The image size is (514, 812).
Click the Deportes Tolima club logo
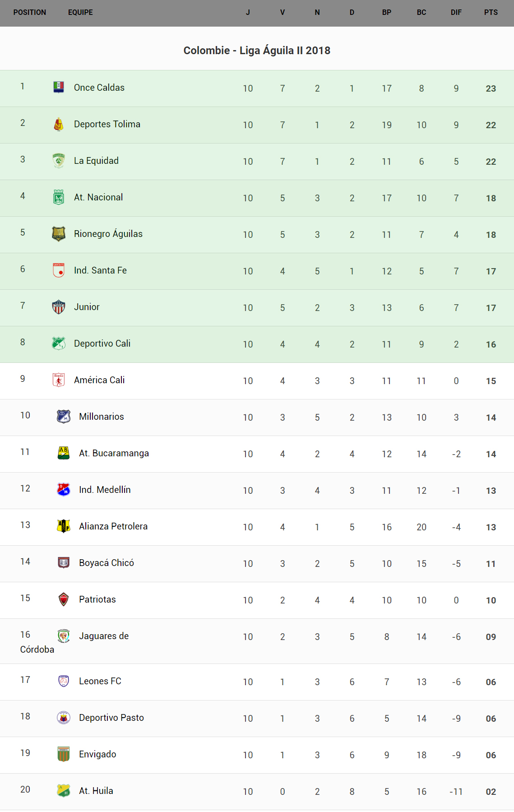click(x=59, y=124)
